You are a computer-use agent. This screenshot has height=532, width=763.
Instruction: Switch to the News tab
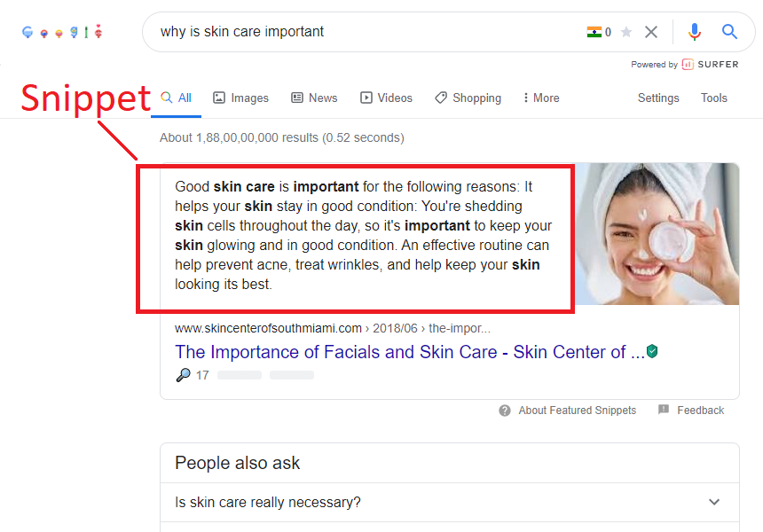tap(314, 98)
